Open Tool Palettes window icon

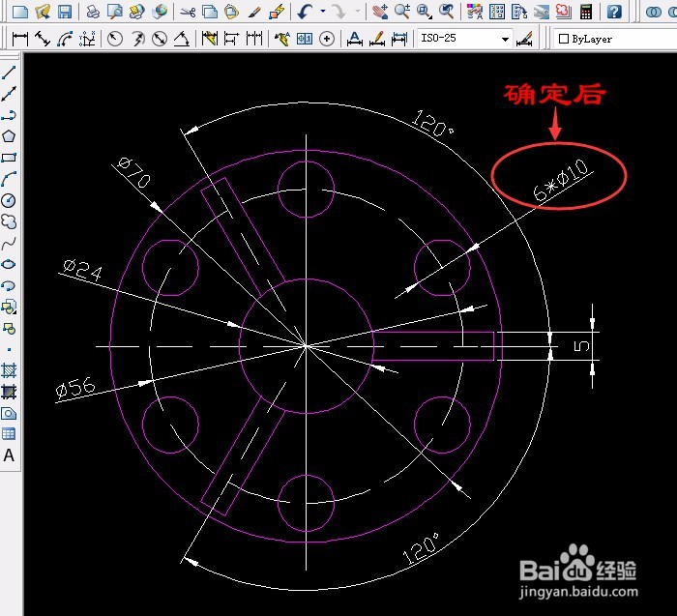[x=519, y=12]
